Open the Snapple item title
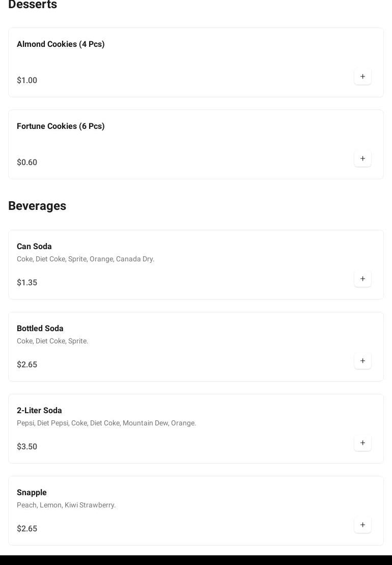This screenshot has height=565, width=392. [x=32, y=493]
